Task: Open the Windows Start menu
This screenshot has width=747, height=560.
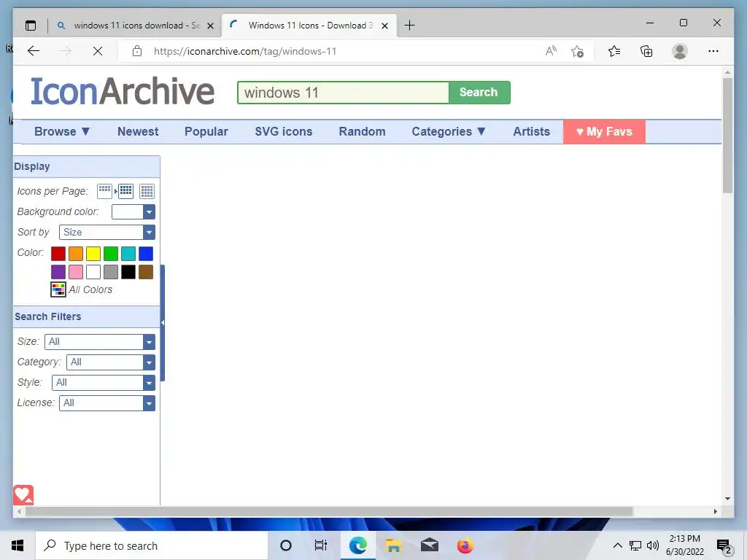Action: coord(18,545)
